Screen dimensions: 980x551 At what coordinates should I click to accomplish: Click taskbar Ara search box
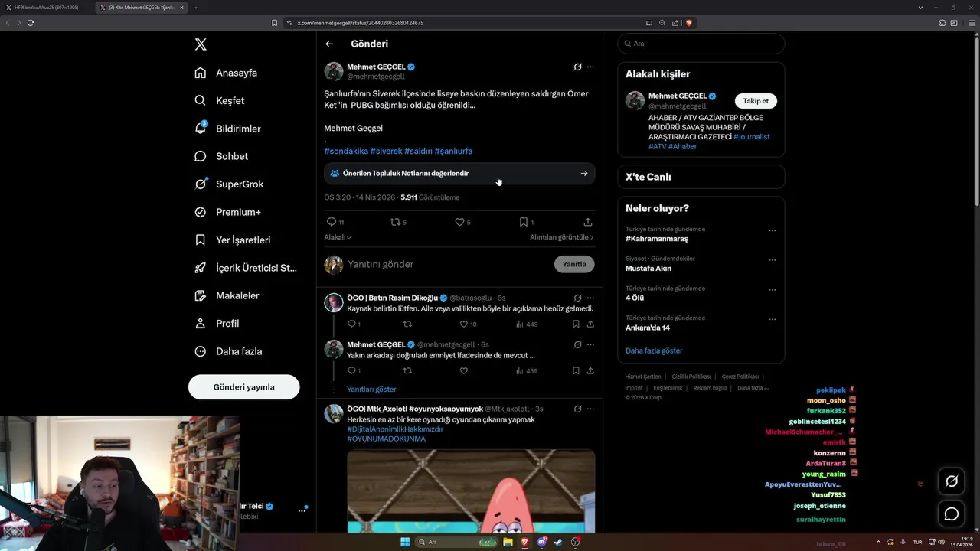(456, 542)
